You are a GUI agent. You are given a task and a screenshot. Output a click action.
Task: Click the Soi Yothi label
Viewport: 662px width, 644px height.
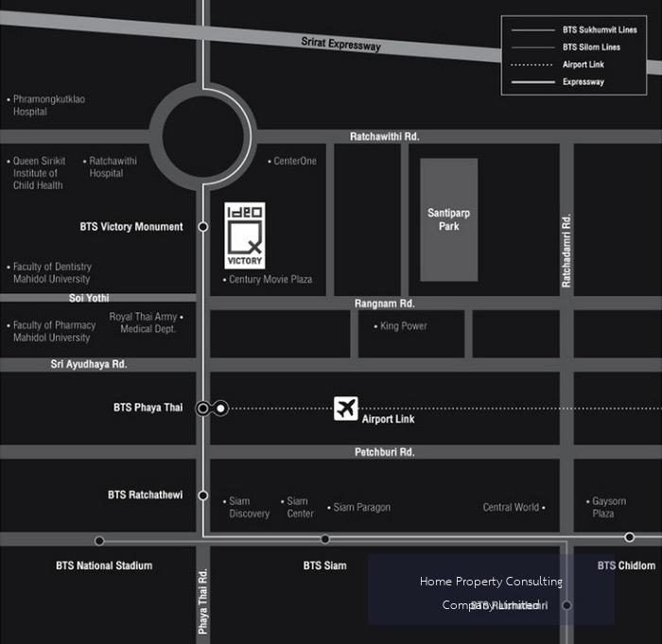click(x=89, y=298)
